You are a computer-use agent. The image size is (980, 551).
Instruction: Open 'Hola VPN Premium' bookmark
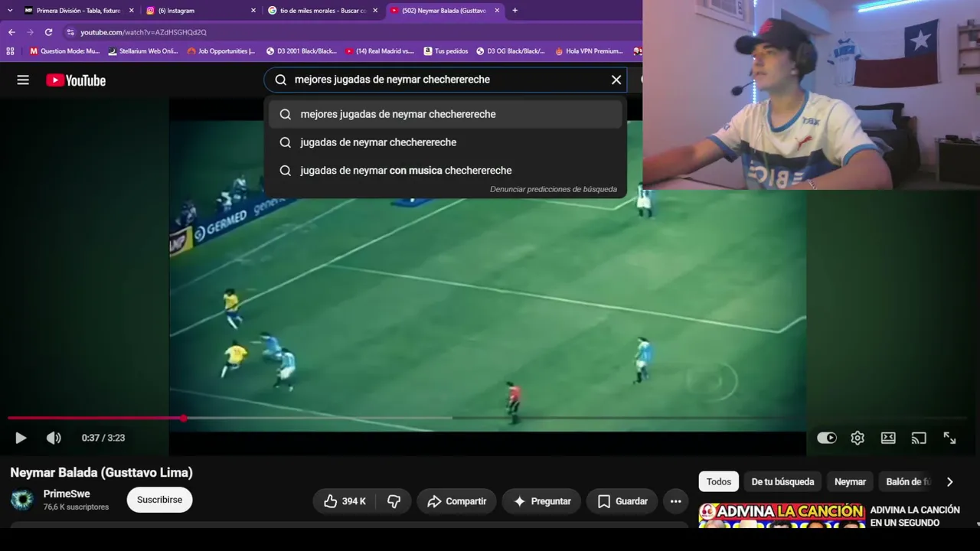(589, 51)
